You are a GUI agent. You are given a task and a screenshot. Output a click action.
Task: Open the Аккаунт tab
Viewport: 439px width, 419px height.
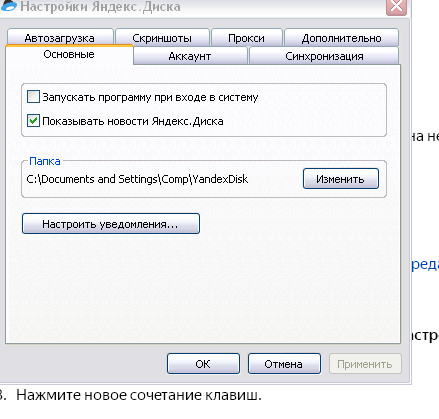[x=190, y=56]
